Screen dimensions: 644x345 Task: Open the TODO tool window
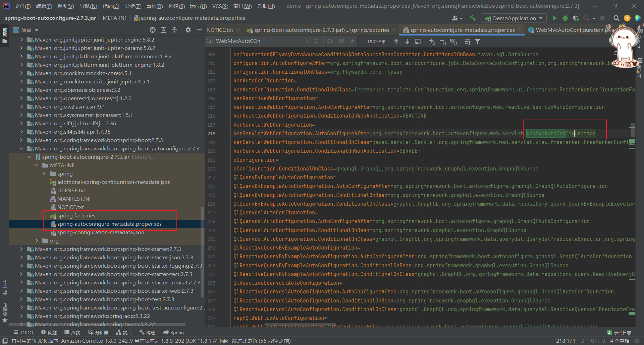(x=23, y=332)
